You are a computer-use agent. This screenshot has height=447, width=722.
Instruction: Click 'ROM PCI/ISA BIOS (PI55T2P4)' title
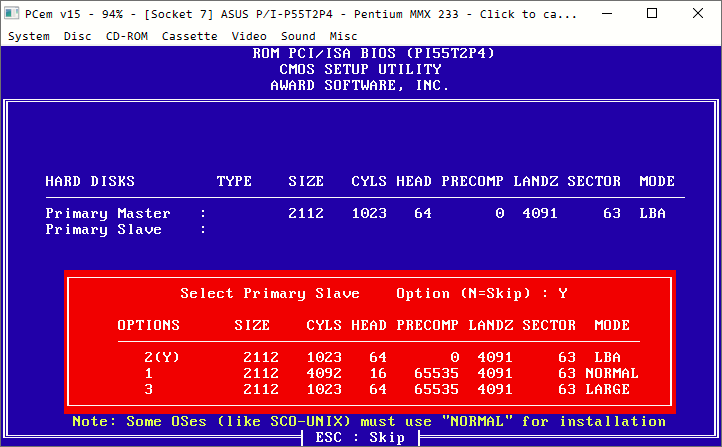coord(373,53)
